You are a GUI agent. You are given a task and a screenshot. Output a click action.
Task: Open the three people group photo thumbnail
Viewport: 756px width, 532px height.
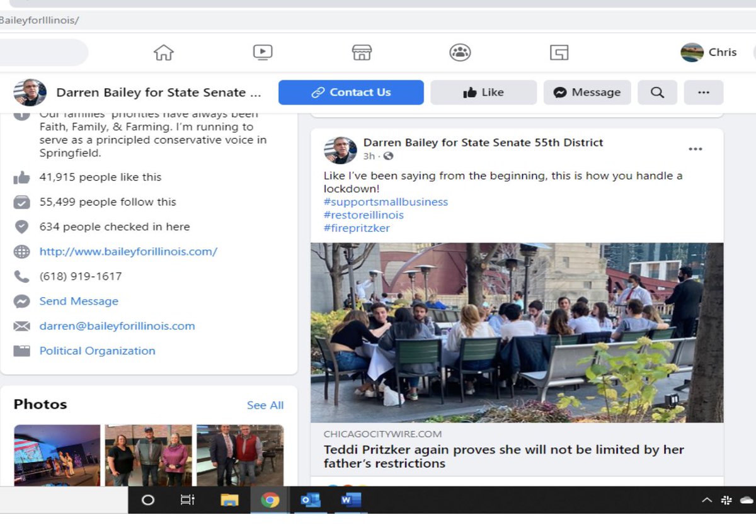pyautogui.click(x=148, y=455)
